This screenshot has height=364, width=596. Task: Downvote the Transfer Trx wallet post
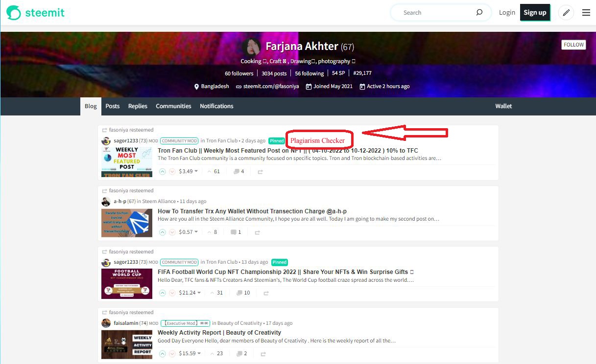(172, 232)
